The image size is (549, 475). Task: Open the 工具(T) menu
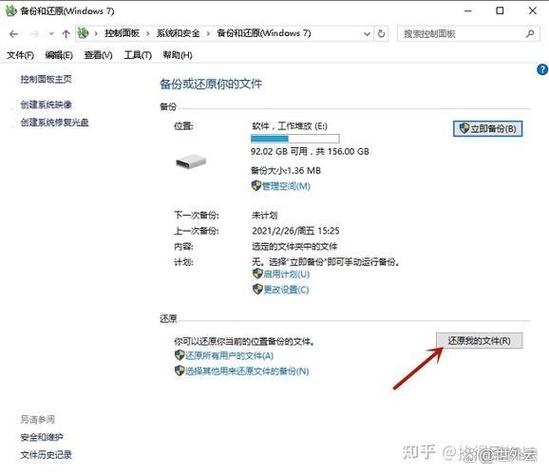coord(138,55)
